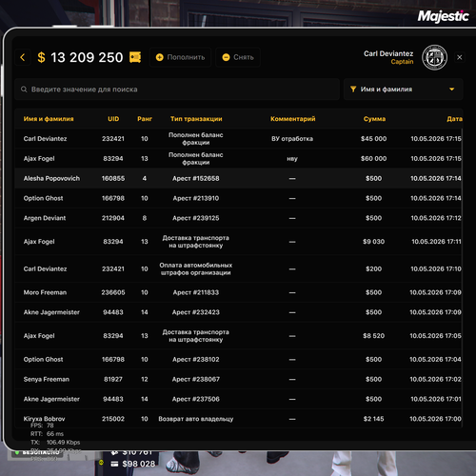This screenshot has height=476, width=476.
Task: Select transaction Арест #152658
Action: pyautogui.click(x=196, y=179)
